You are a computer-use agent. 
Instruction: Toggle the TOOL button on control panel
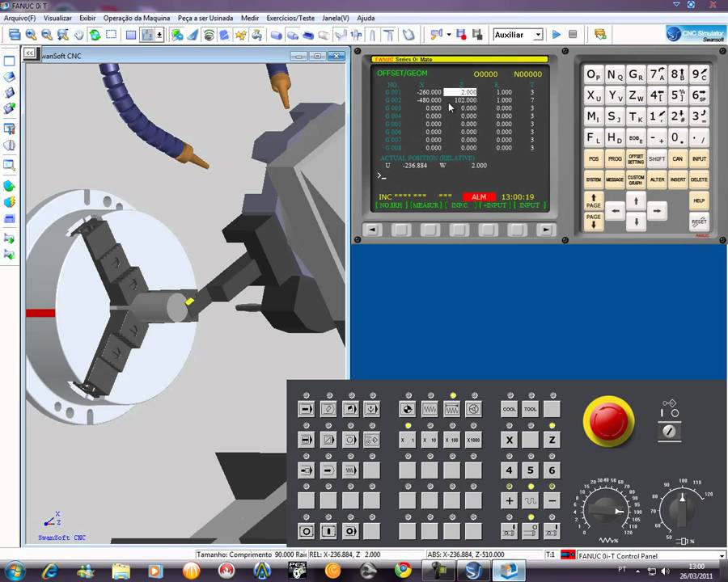pyautogui.click(x=530, y=409)
